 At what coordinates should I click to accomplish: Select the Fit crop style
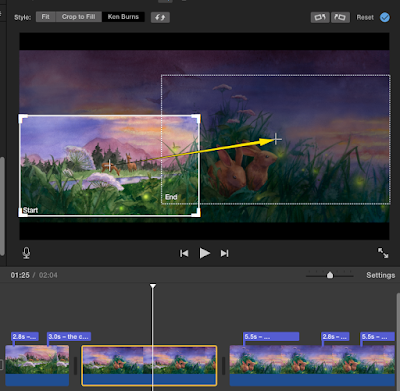click(46, 17)
